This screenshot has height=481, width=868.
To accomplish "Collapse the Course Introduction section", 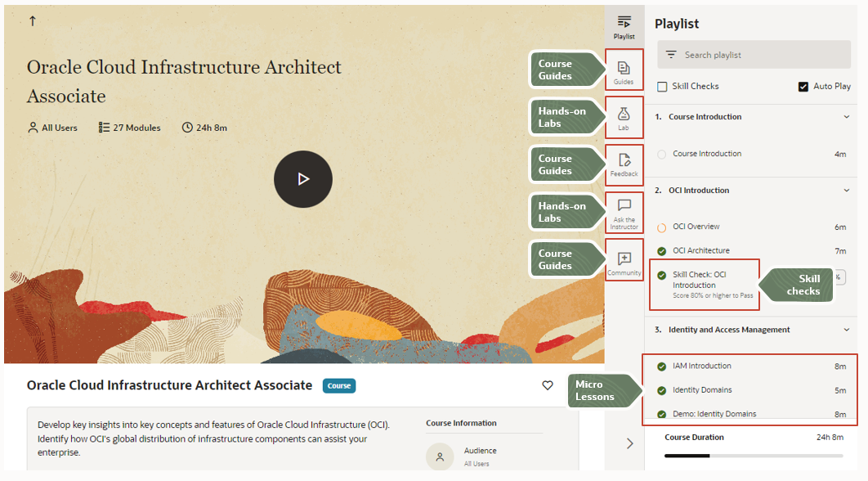I will (x=847, y=117).
